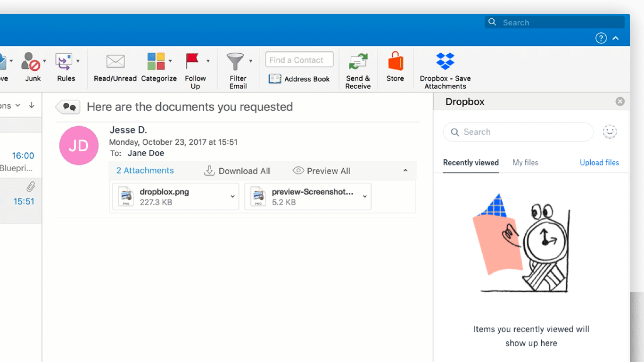Open the Address Book
644x362 pixels.
[x=299, y=79]
